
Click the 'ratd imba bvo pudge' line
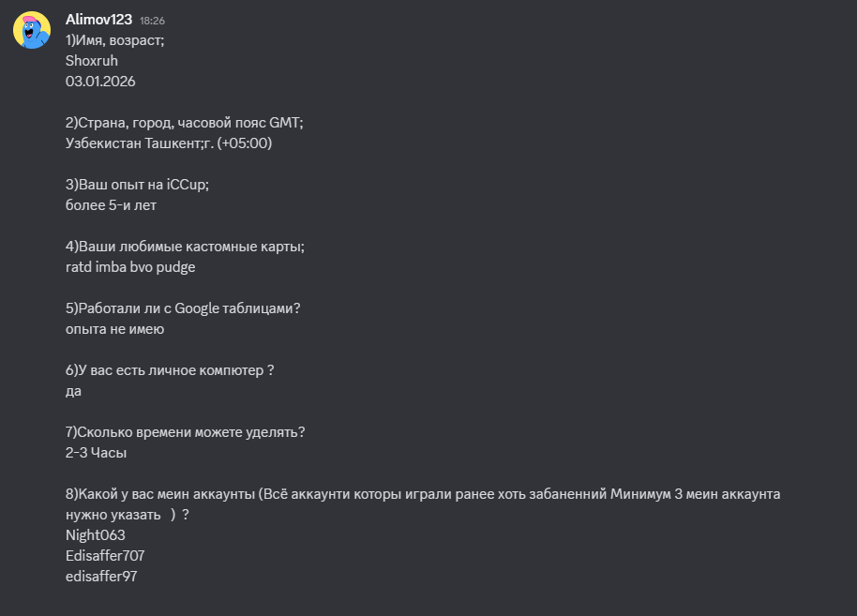tap(130, 267)
